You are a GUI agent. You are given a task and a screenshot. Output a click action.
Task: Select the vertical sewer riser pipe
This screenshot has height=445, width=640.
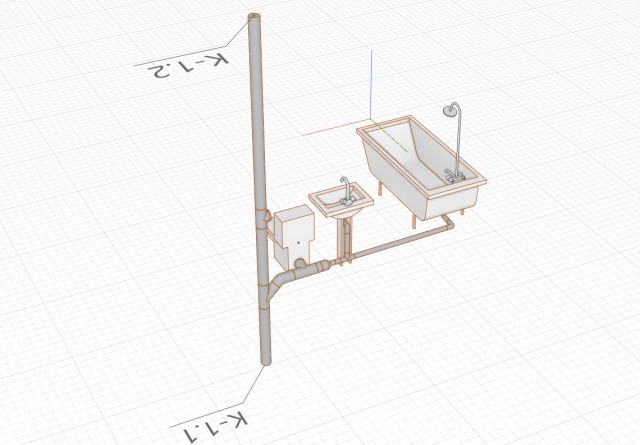click(x=260, y=188)
